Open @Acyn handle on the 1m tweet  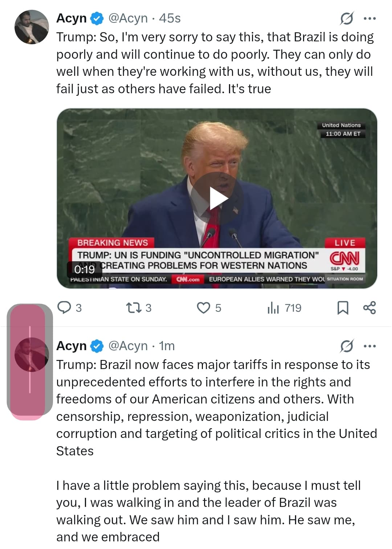click(x=128, y=346)
